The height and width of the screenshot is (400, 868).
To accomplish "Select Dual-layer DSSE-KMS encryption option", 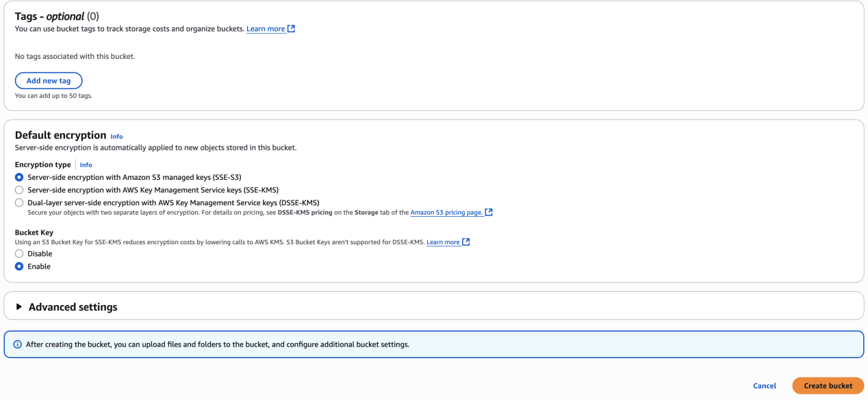I will 19,202.
